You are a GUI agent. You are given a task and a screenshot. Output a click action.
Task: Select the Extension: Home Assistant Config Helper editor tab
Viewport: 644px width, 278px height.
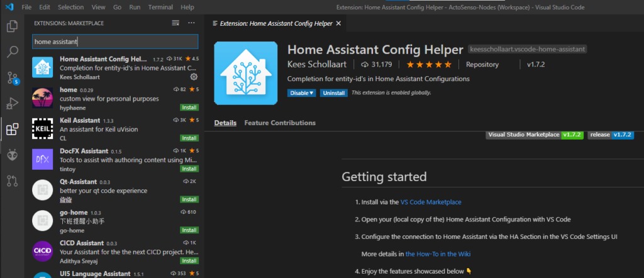pyautogui.click(x=275, y=23)
